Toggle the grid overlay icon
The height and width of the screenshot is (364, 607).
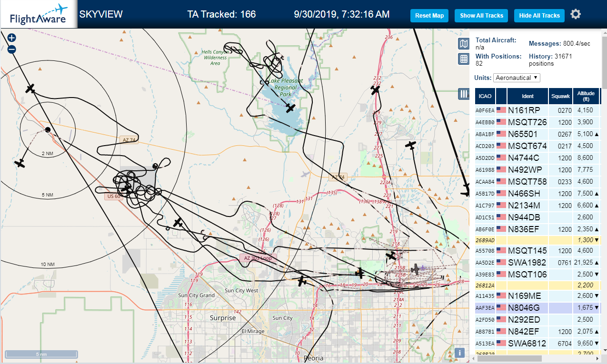click(464, 59)
